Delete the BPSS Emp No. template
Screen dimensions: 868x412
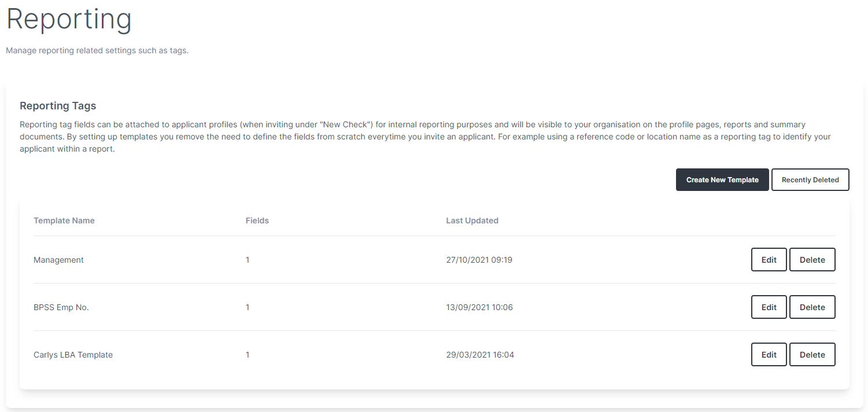coord(812,307)
